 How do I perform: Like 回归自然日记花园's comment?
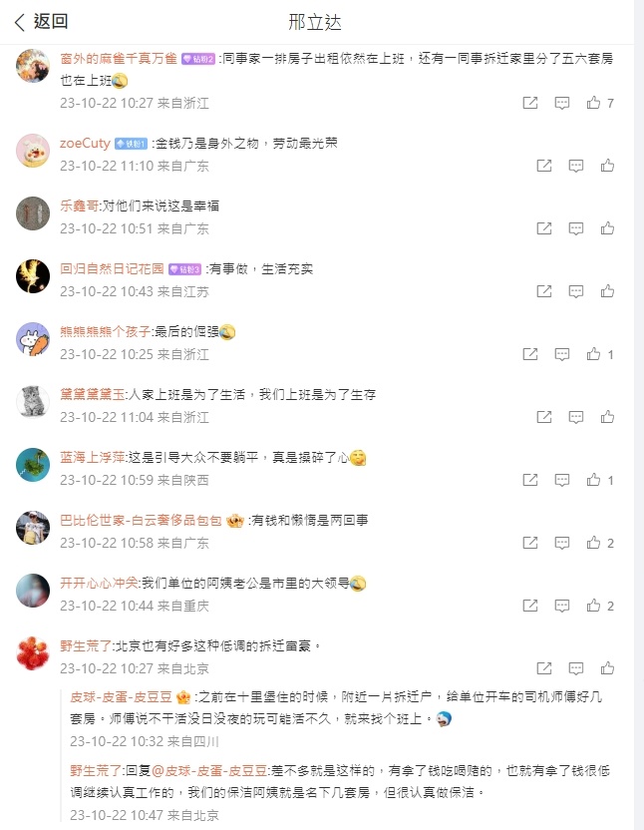(607, 291)
